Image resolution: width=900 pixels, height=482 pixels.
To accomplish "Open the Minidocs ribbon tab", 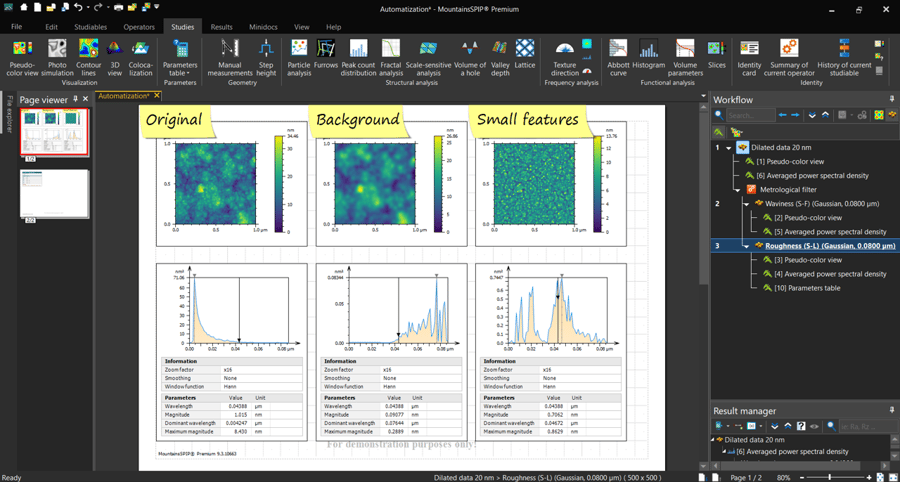I will (262, 27).
